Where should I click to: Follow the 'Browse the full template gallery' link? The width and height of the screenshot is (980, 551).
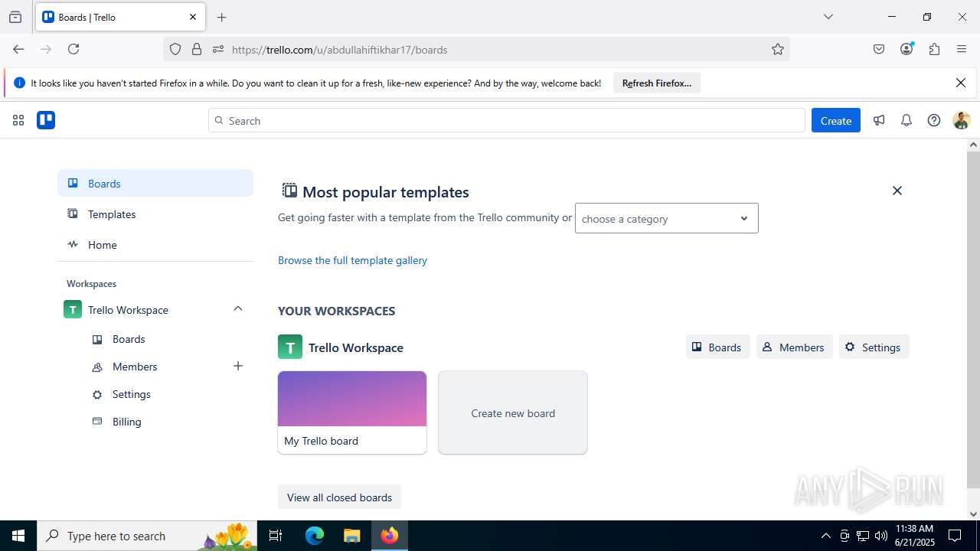click(352, 260)
